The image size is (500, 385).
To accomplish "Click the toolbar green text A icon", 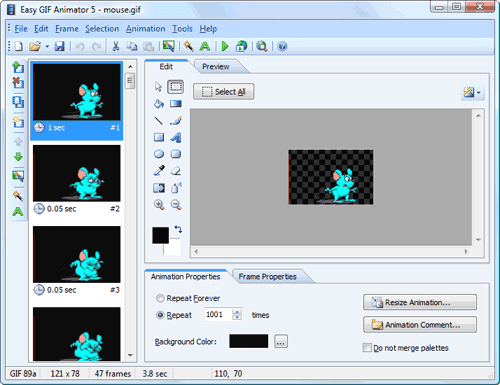I will tap(205, 46).
